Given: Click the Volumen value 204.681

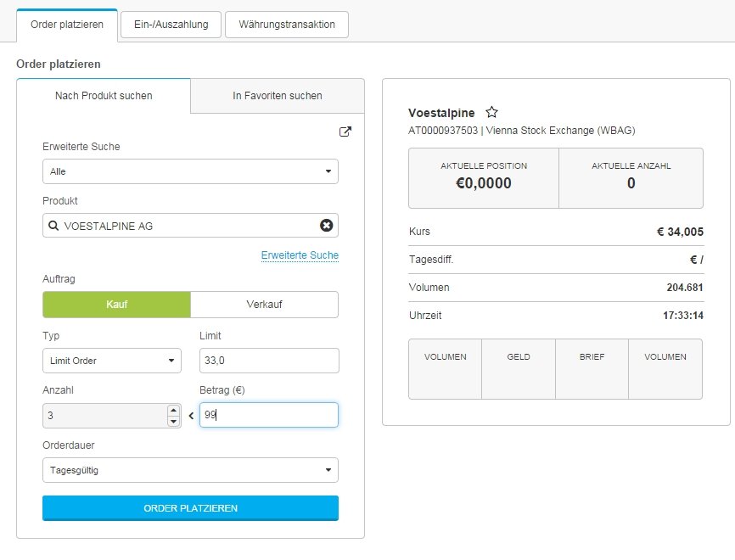Looking at the screenshot, I should click(685, 288).
